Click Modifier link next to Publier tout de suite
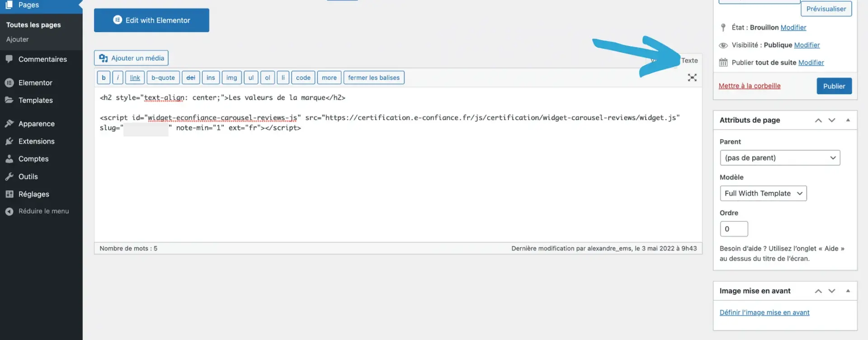This screenshot has width=868, height=340. point(811,63)
